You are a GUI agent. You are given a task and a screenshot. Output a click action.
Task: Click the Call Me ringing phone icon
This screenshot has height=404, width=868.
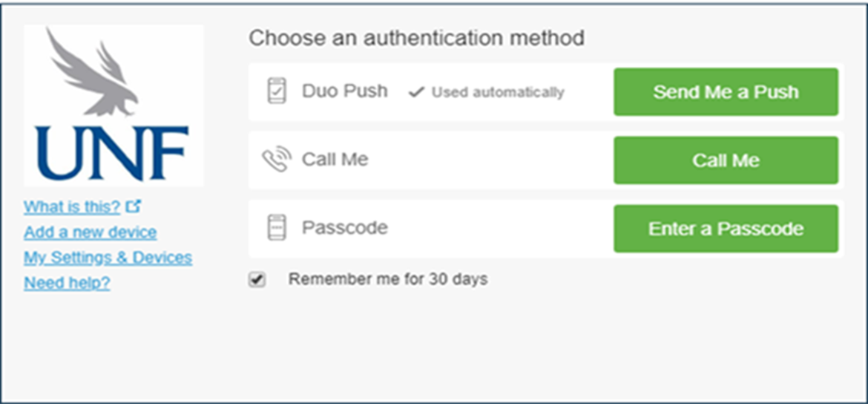coord(277,160)
